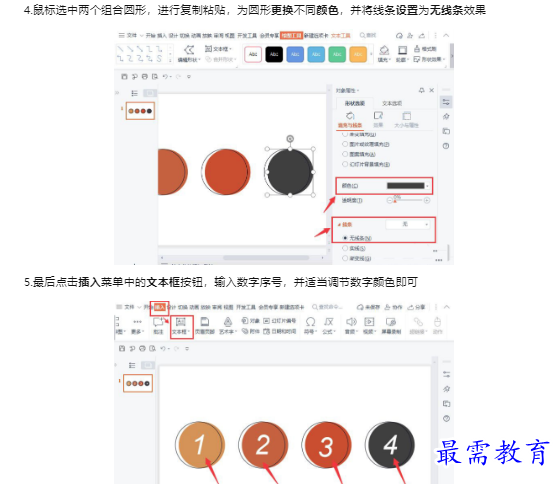
Task: Collapse lower ribbon with chevron
Action: [447, 307]
